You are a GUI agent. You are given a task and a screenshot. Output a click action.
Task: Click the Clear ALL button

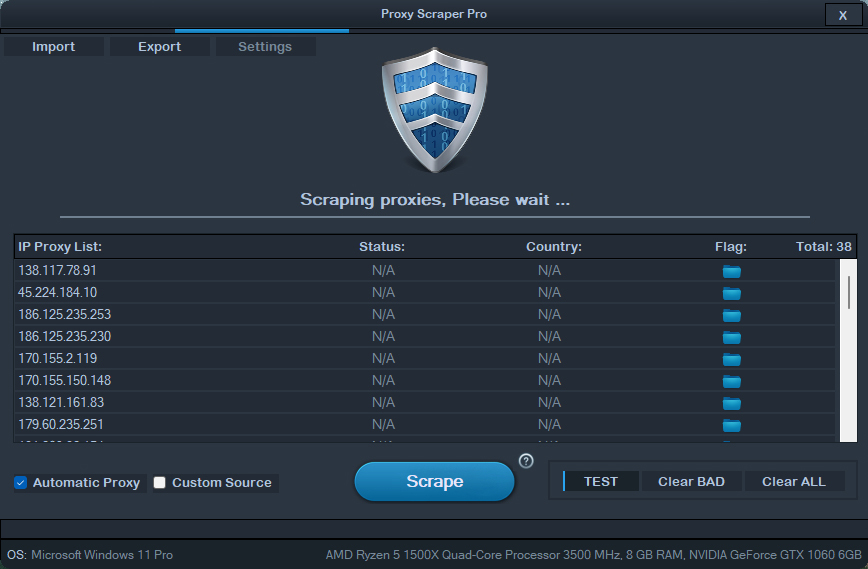(794, 482)
